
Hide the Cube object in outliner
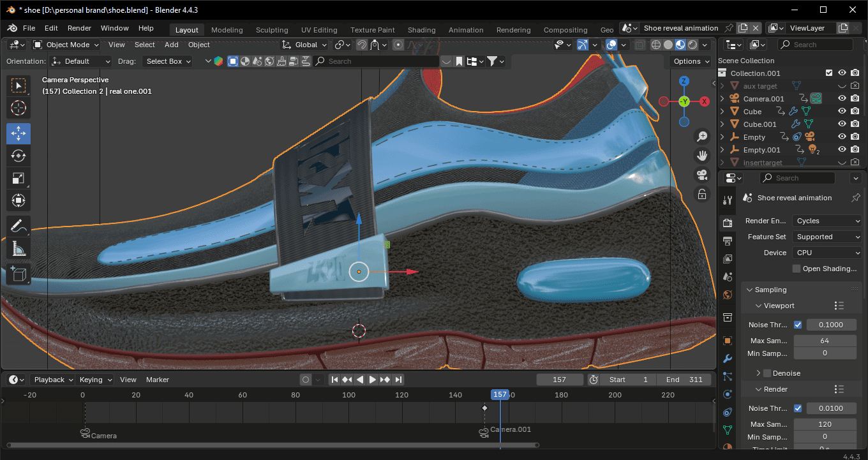point(842,112)
